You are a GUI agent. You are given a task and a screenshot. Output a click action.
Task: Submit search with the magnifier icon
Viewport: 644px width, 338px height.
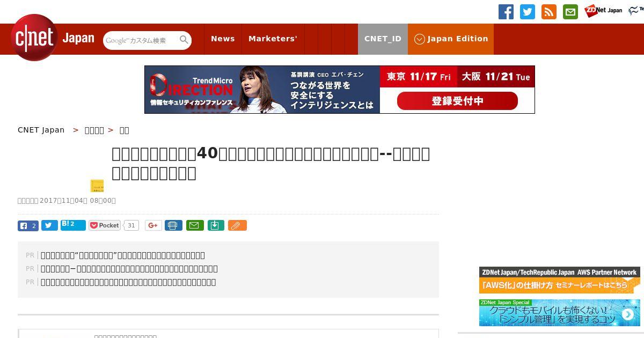(184, 40)
